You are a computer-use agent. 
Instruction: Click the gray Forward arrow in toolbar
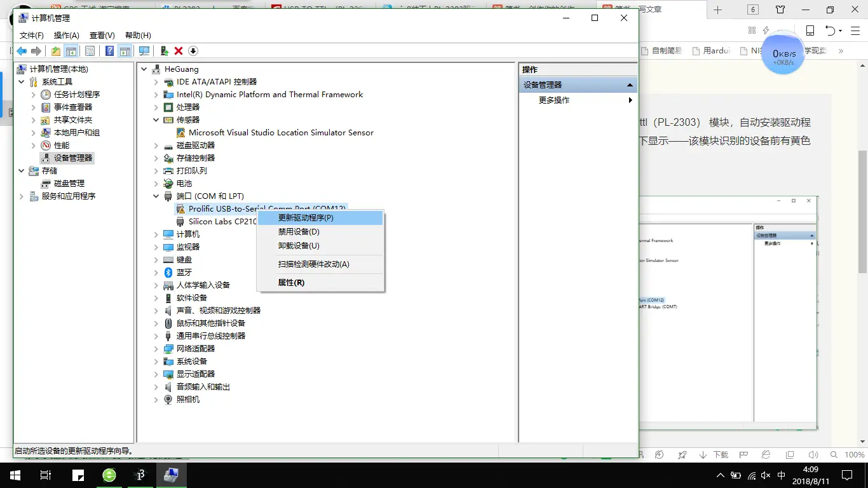tap(36, 51)
